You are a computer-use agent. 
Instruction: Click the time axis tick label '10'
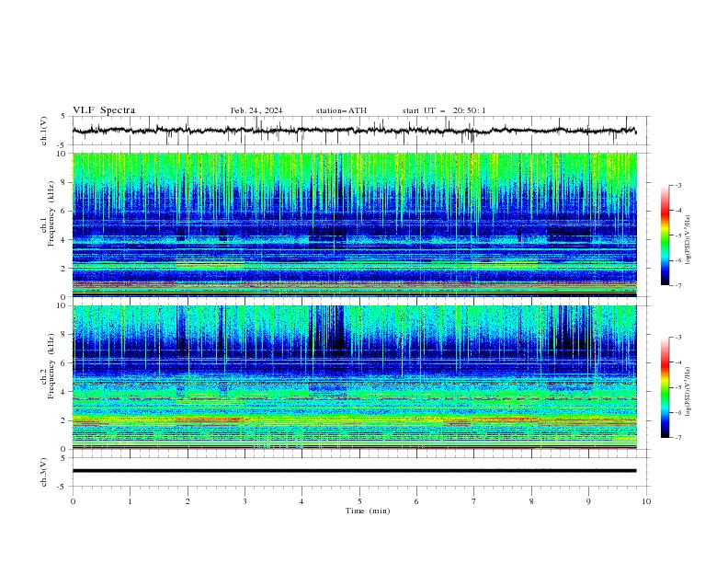coord(646,501)
